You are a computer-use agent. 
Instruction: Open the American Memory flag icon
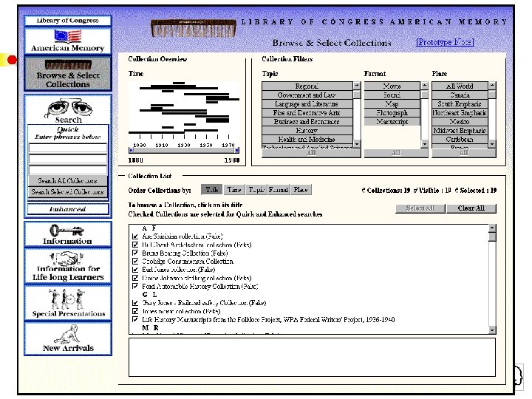pyautogui.click(x=68, y=36)
